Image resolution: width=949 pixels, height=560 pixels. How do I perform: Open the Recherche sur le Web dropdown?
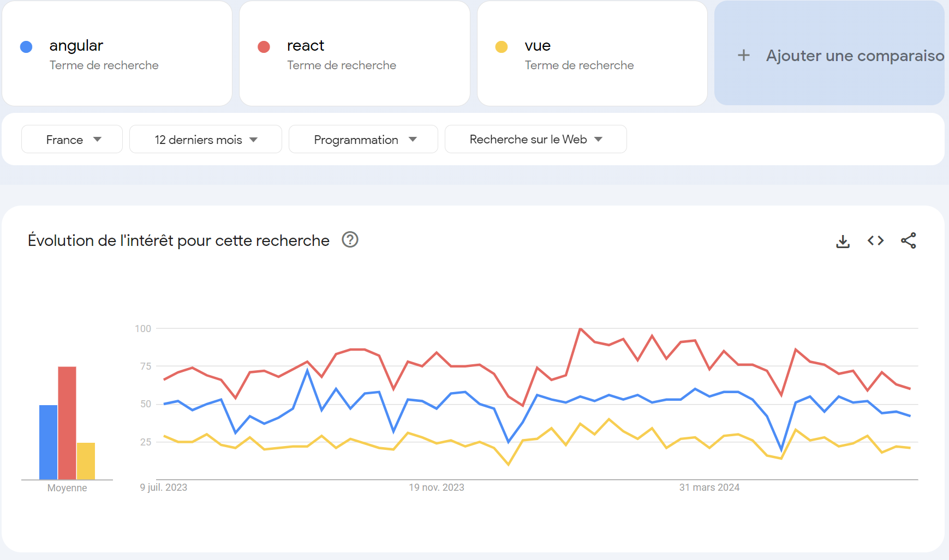click(535, 139)
